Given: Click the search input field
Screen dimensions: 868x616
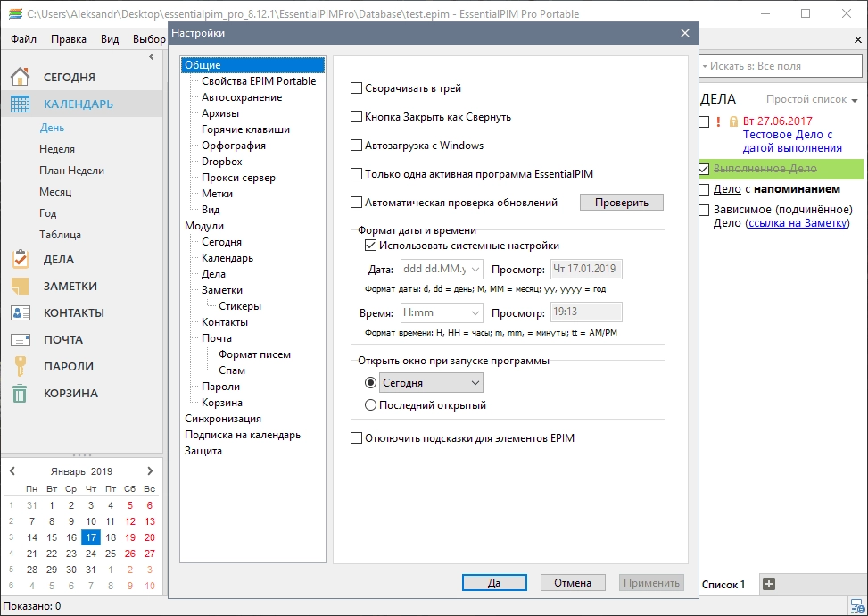Looking at the screenshot, I should coord(781,66).
